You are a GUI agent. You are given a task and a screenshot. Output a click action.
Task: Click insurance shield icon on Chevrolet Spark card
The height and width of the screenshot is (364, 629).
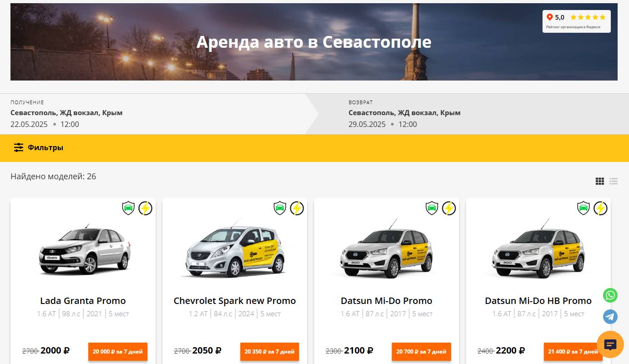(x=280, y=208)
